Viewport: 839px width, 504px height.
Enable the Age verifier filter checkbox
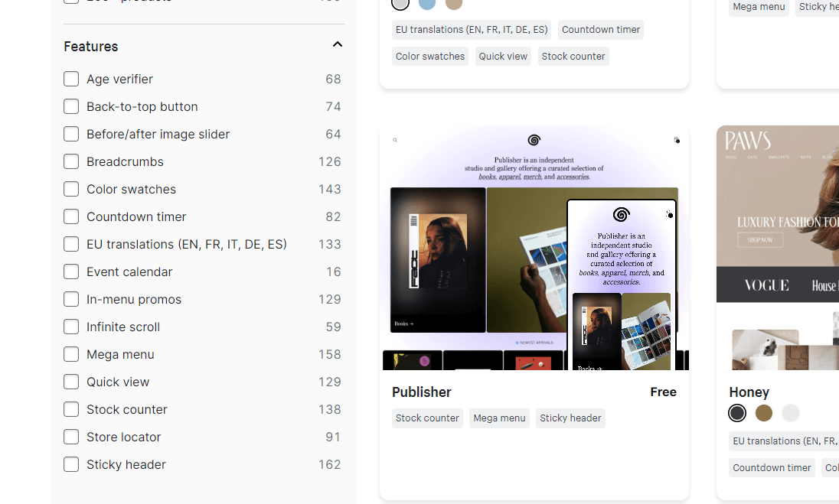pyautogui.click(x=71, y=79)
